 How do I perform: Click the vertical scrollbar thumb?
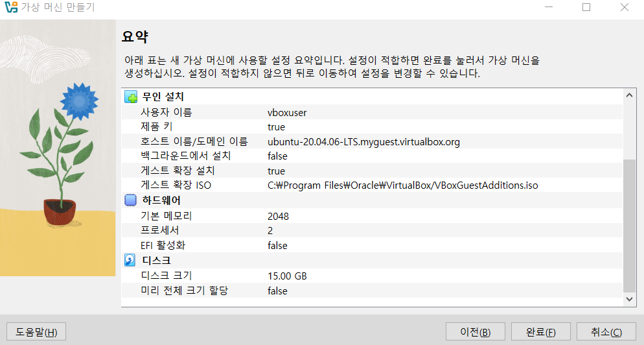point(629,226)
